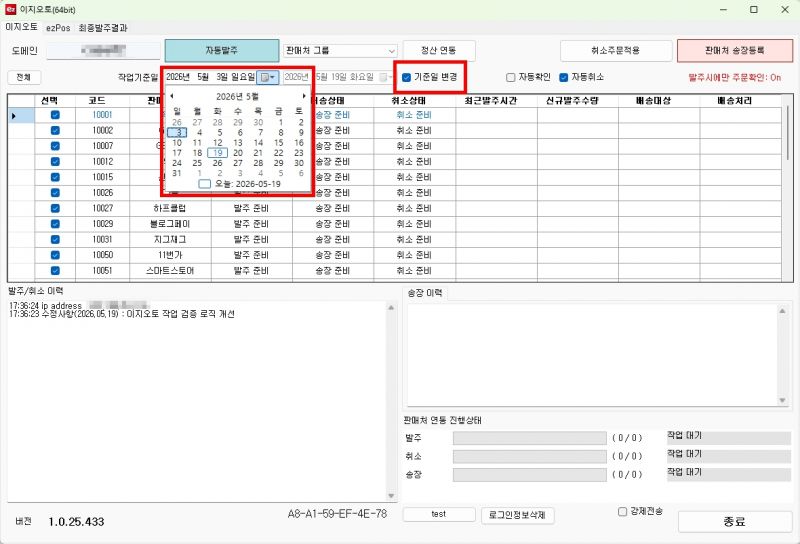The image size is (800, 544).
Task: Uncheck the 기준일 변경 checkbox
Action: 406,78
